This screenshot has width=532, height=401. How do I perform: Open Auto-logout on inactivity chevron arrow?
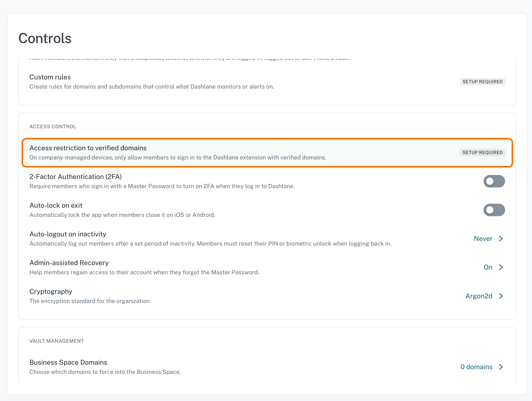pyautogui.click(x=501, y=239)
